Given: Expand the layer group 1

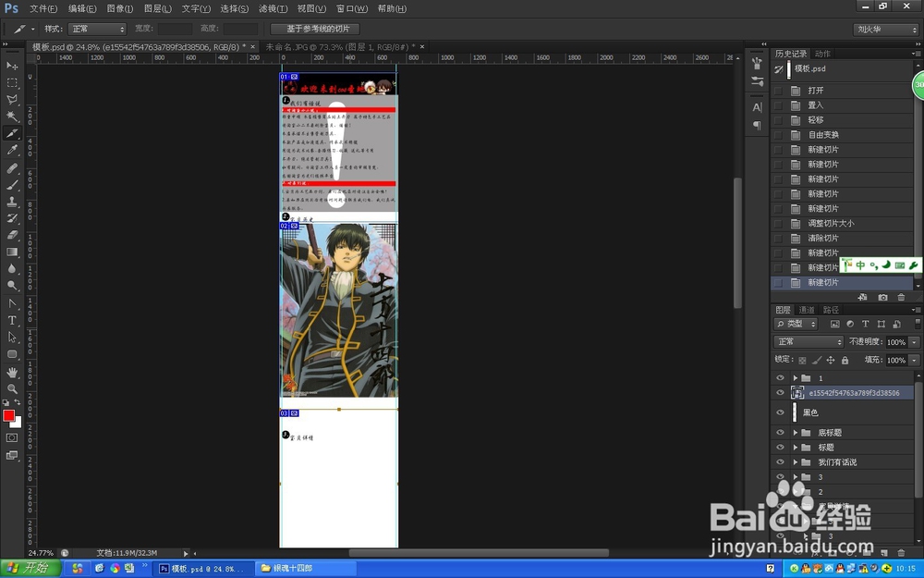Looking at the screenshot, I should point(795,377).
